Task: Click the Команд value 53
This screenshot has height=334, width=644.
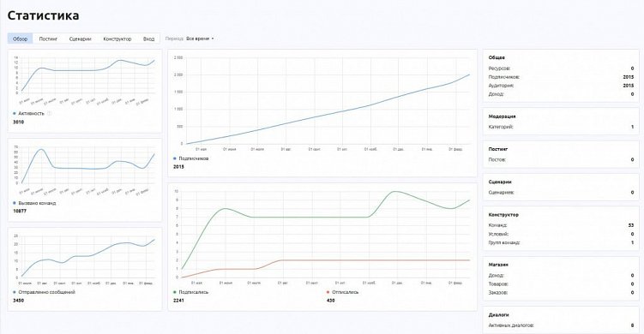Action: (631, 225)
